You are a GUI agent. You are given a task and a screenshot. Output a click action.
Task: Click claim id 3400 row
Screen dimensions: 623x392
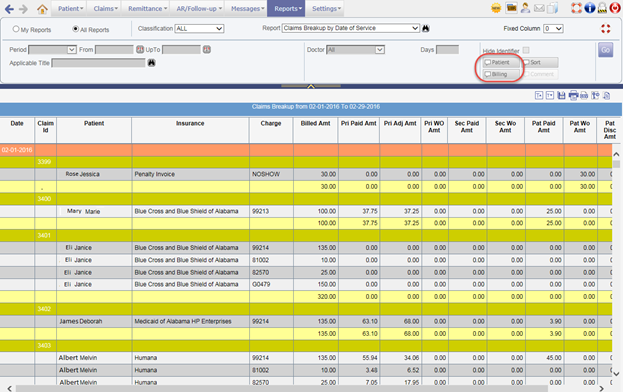[306, 199]
